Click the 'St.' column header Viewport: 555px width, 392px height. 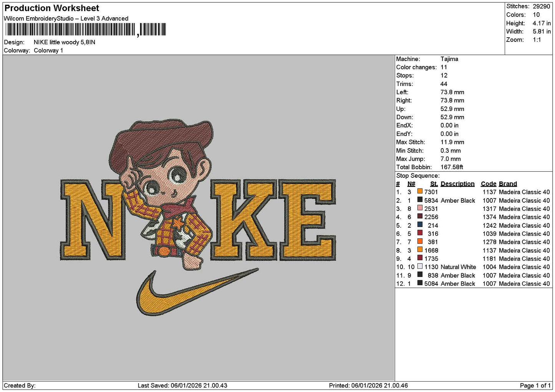point(434,184)
